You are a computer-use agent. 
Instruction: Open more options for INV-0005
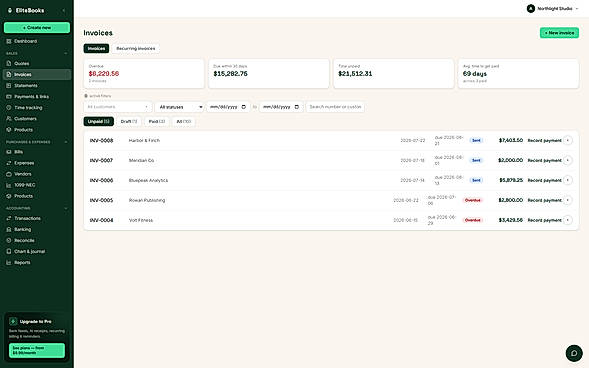click(568, 200)
